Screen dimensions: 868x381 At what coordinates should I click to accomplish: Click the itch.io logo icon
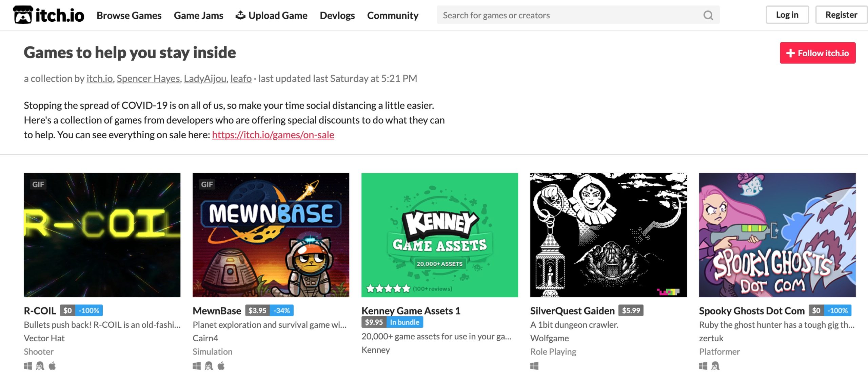pos(23,15)
